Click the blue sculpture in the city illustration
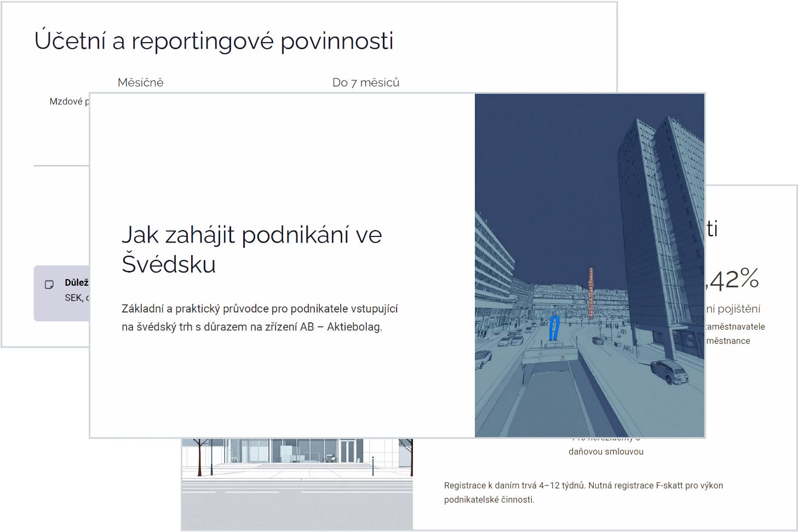 554,328
